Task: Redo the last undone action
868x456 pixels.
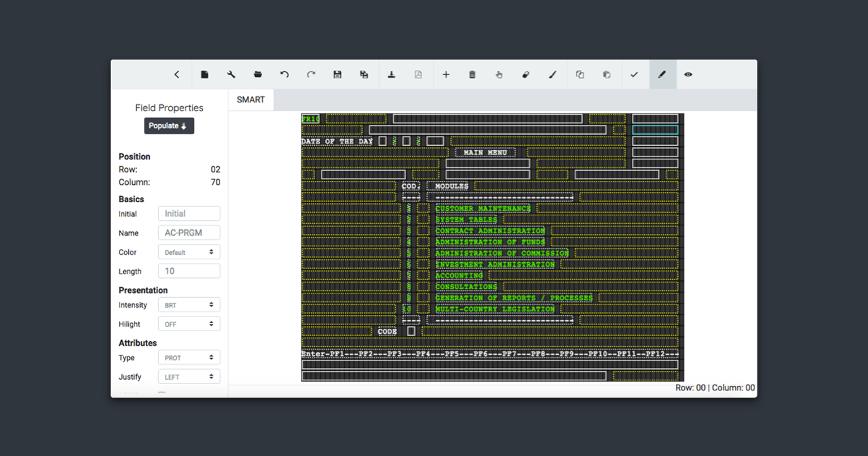Action: pyautogui.click(x=311, y=74)
